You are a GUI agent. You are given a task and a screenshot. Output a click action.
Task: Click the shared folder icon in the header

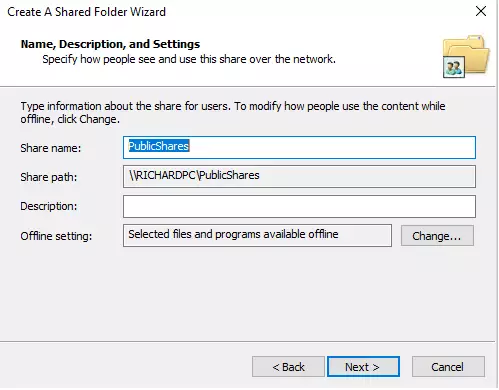(466, 56)
